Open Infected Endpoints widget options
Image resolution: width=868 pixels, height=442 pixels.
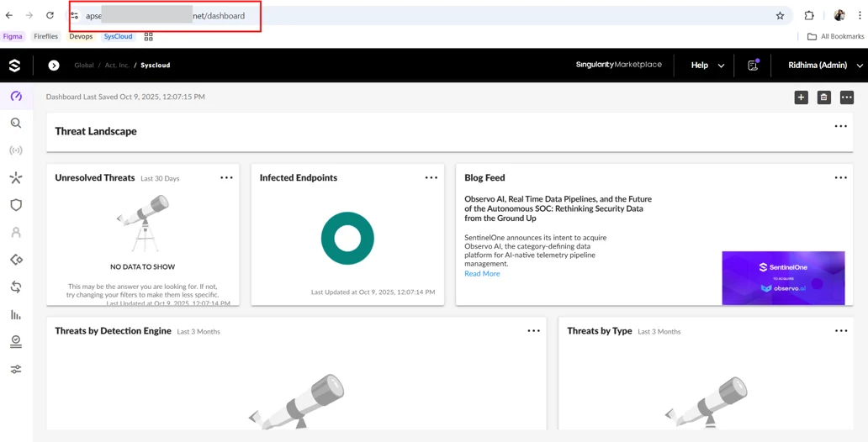pos(431,177)
